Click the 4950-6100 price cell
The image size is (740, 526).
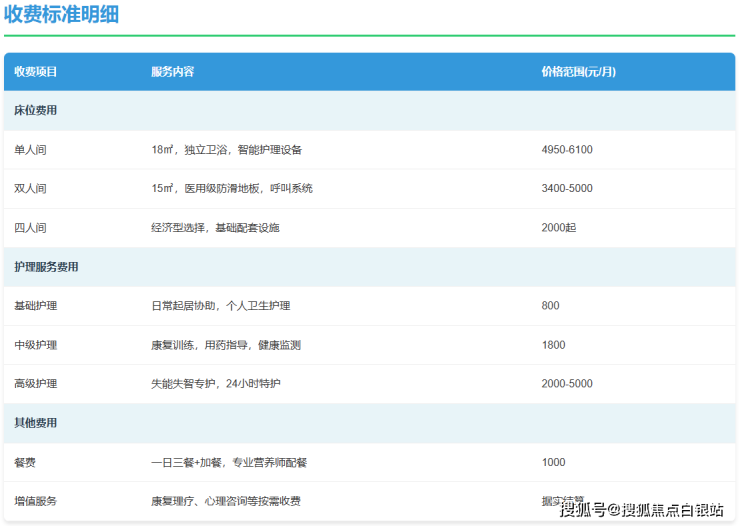pos(566,150)
